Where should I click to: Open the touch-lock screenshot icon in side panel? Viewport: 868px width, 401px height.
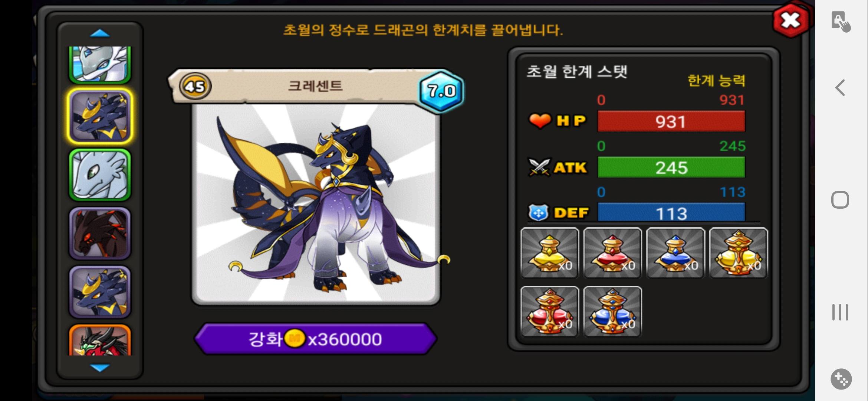pos(841,22)
